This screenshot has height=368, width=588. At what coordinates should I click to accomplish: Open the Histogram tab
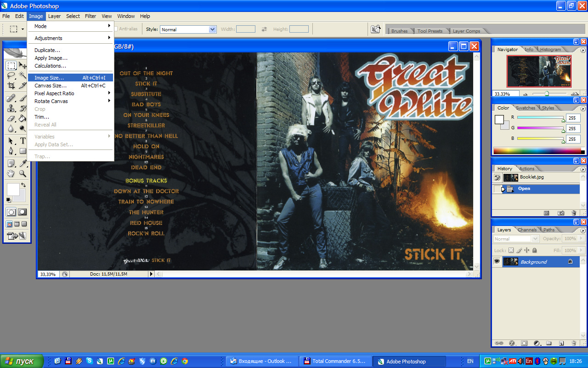click(x=550, y=50)
